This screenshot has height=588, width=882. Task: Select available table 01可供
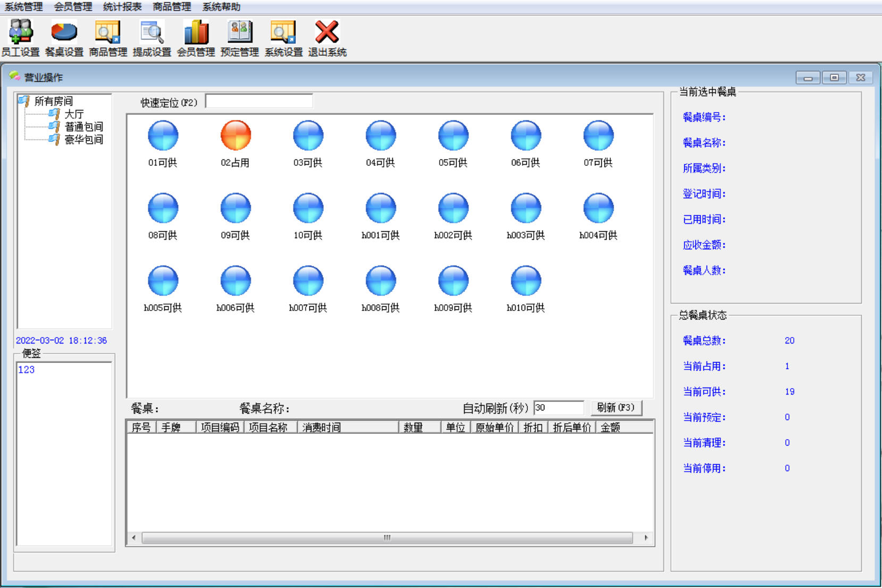click(163, 136)
